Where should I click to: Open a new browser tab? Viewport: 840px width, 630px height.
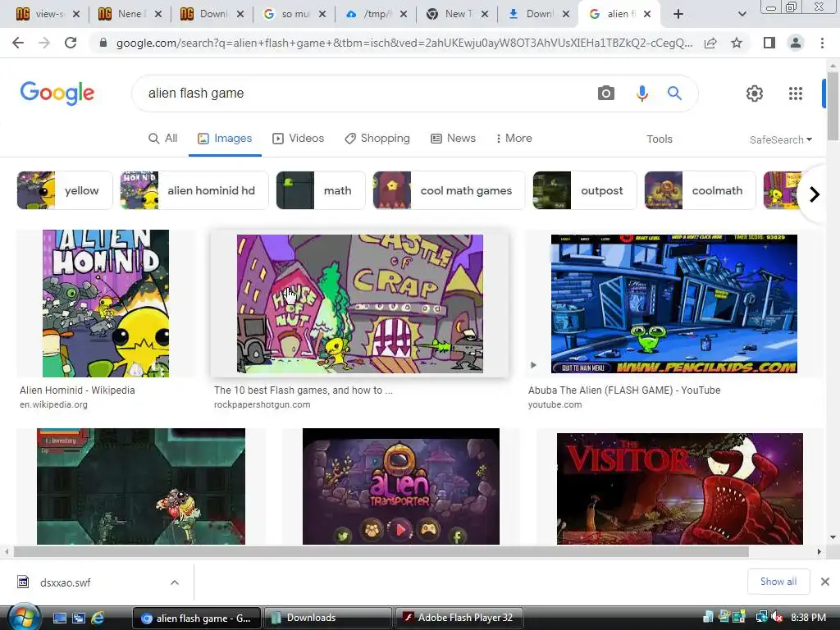point(678,14)
